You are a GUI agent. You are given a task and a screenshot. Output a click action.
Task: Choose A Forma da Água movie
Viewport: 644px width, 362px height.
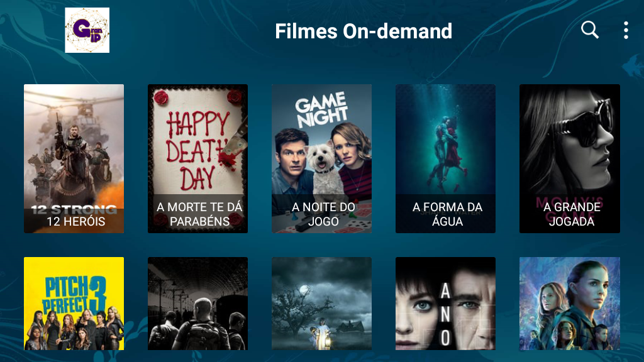click(x=445, y=158)
